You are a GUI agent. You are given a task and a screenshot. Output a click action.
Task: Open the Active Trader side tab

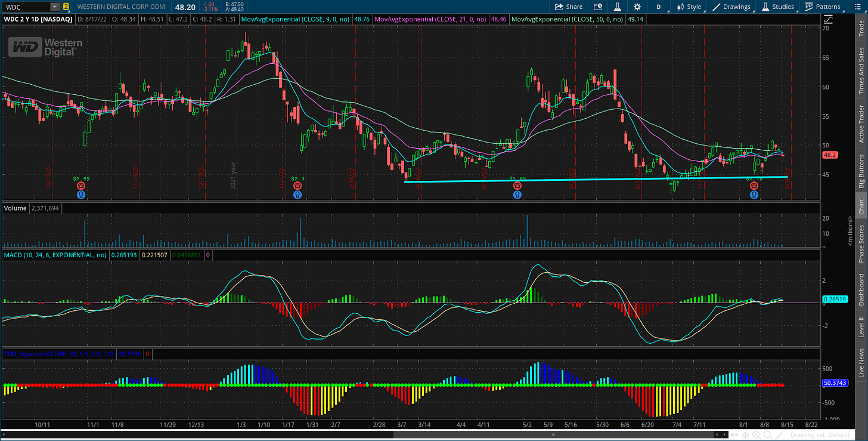[861, 124]
